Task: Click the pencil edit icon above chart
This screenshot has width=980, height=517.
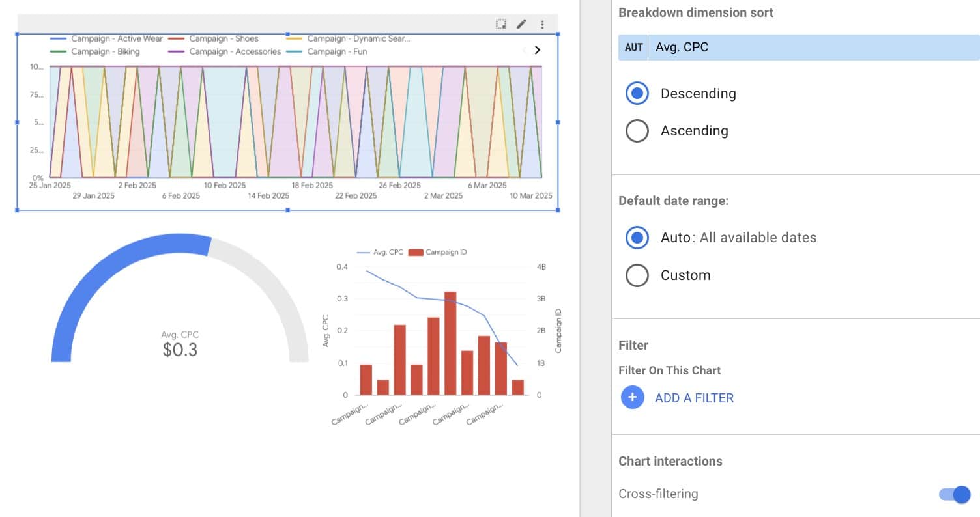Action: [x=521, y=24]
